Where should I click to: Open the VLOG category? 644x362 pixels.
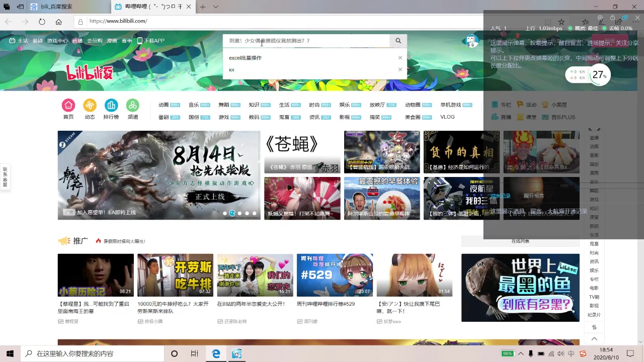click(447, 117)
